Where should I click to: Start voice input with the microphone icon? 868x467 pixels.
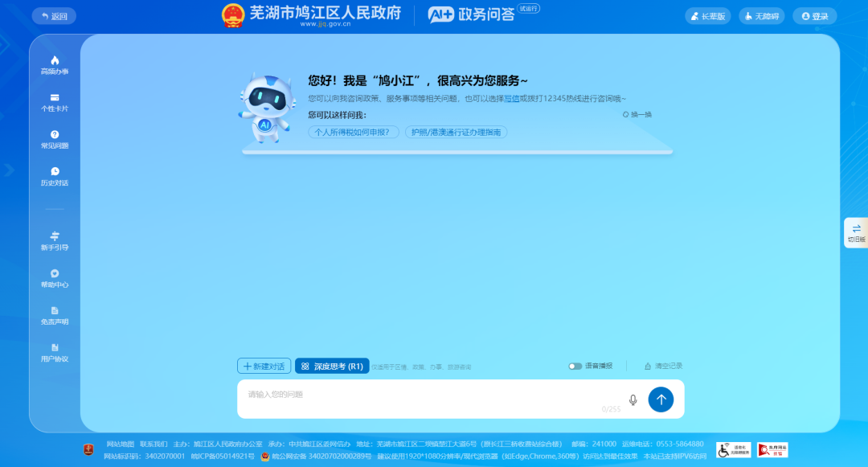point(633,399)
